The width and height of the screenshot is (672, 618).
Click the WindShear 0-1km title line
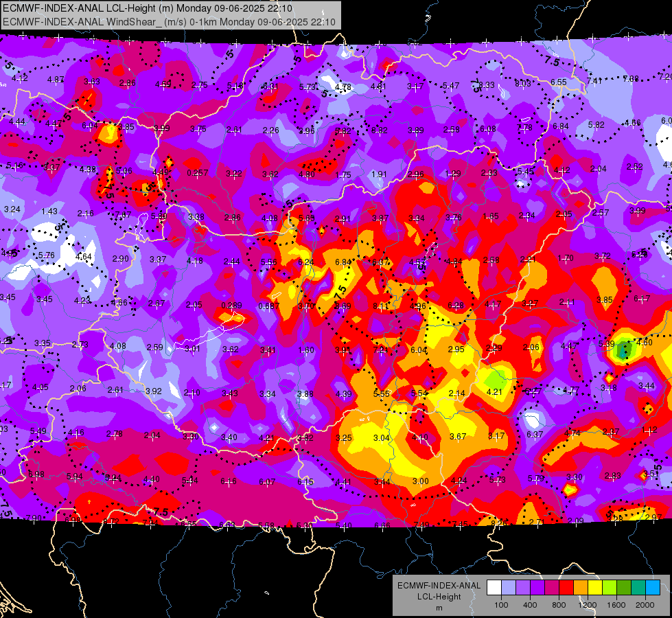point(169,22)
